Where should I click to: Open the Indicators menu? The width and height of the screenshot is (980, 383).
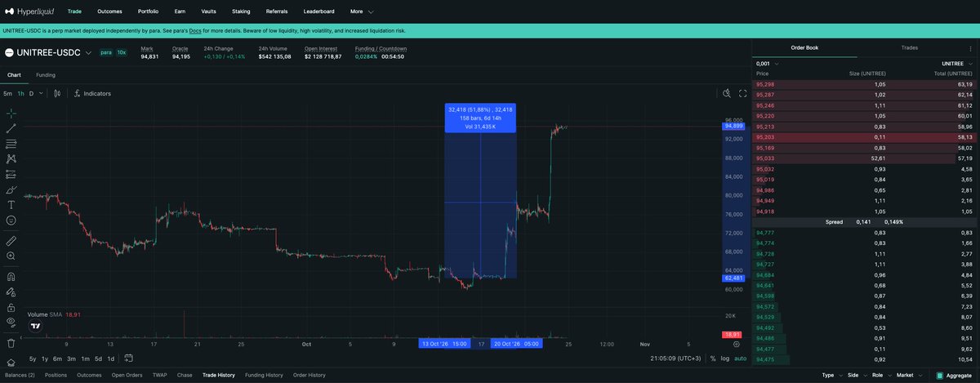point(92,94)
